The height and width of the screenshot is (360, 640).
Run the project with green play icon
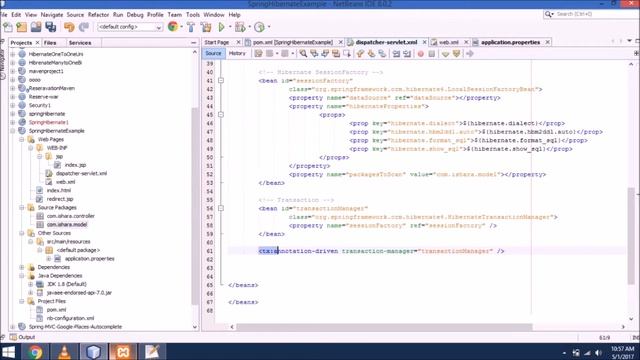click(221, 27)
